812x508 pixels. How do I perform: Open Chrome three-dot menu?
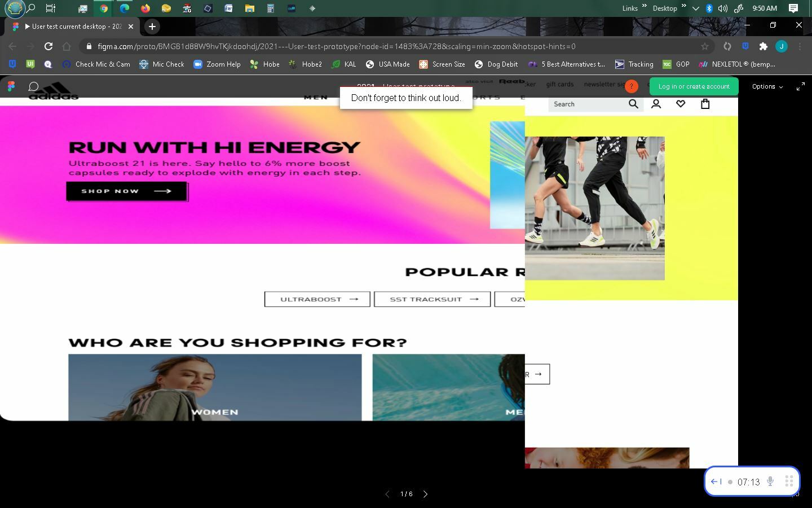point(800,46)
